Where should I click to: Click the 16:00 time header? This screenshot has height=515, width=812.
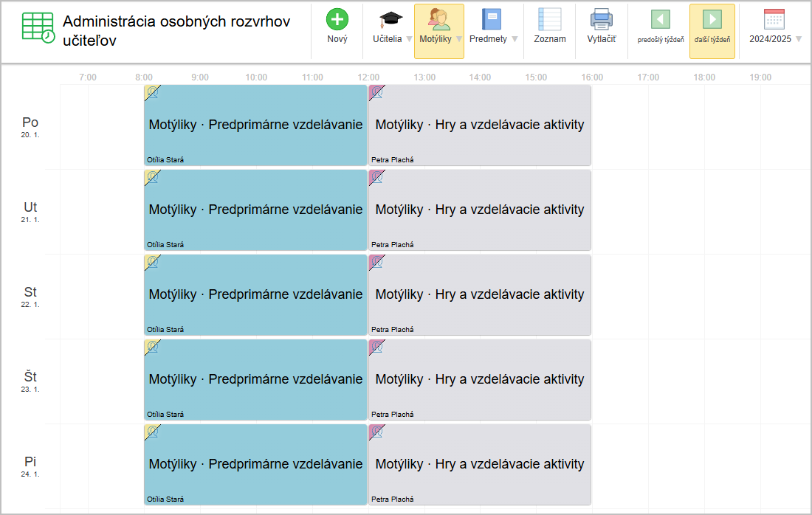pos(592,77)
